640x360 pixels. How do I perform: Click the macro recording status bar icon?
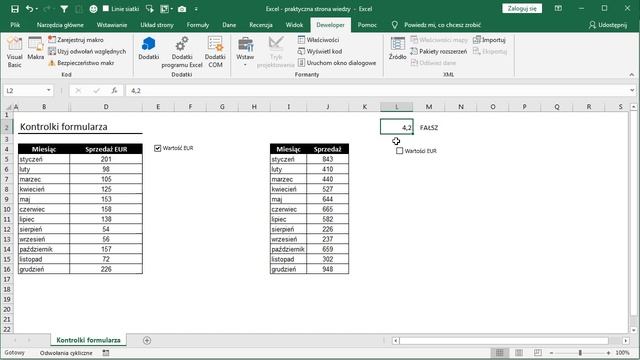point(106,353)
